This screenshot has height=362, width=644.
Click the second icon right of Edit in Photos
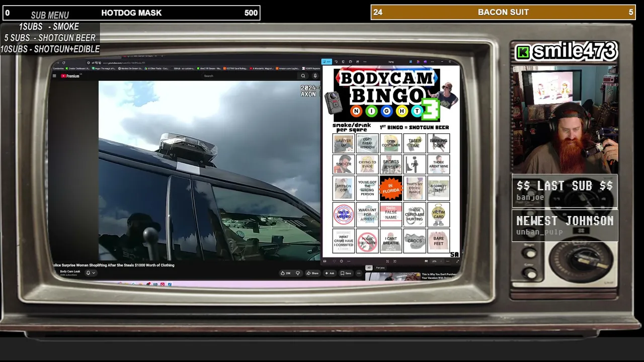(x=343, y=62)
